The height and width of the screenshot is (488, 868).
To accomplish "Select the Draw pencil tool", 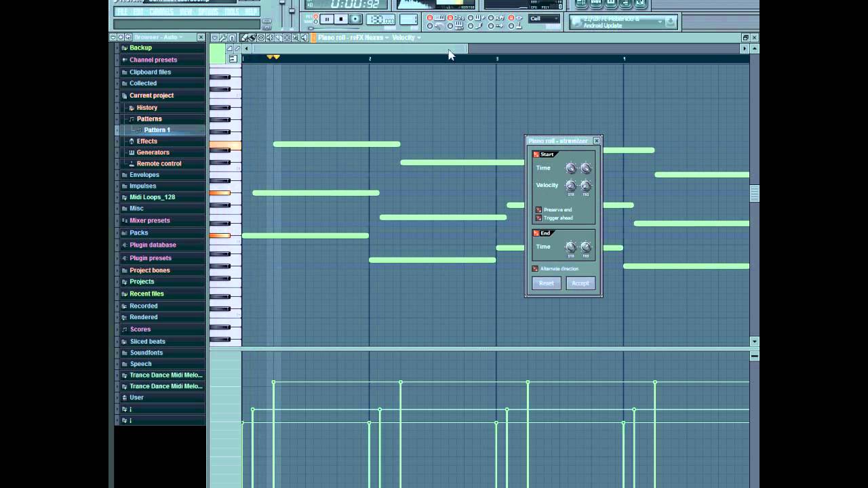I will pyautogui.click(x=244, y=38).
